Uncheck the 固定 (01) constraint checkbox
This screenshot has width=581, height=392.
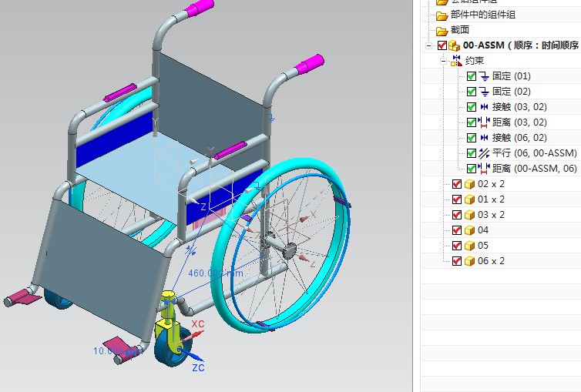472,76
